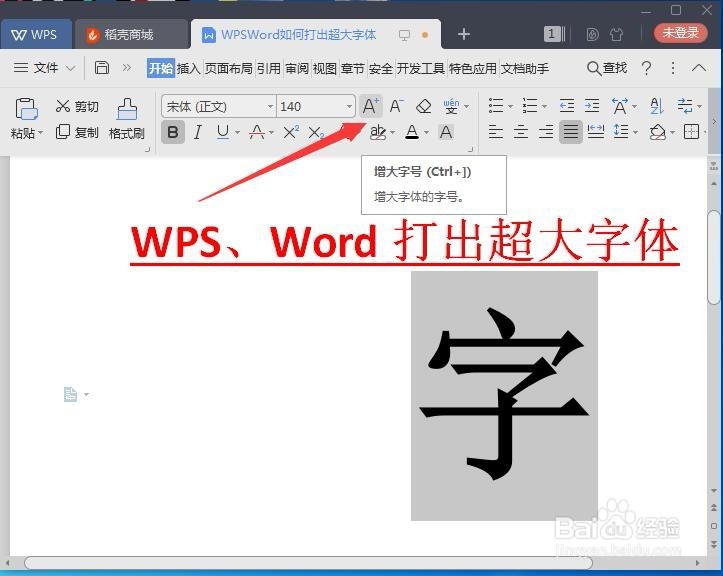
Task: Toggle Superscript X² formatting
Action: [x=291, y=132]
